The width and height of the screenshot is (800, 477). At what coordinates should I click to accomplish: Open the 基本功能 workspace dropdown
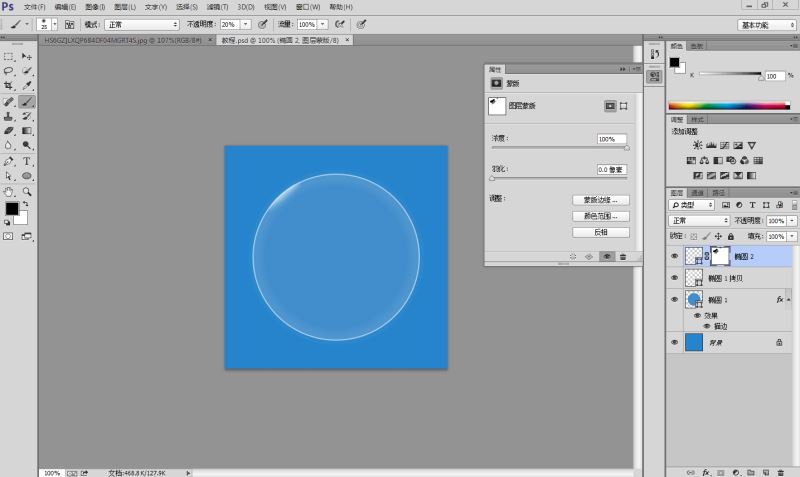tap(766, 24)
